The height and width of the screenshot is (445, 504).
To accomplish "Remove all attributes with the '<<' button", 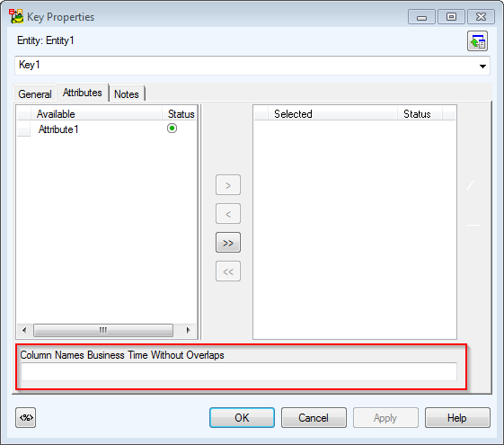I will pyautogui.click(x=228, y=271).
